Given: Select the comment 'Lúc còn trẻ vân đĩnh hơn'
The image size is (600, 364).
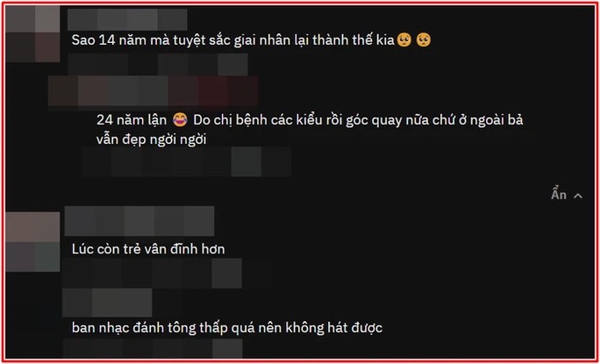Looking at the screenshot, I should (148, 249).
